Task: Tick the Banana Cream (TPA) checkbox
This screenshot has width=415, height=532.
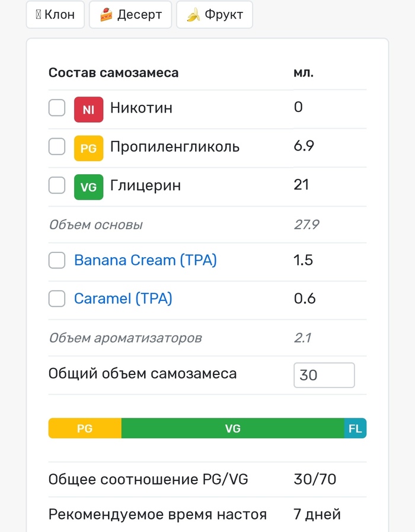Action: point(57,260)
